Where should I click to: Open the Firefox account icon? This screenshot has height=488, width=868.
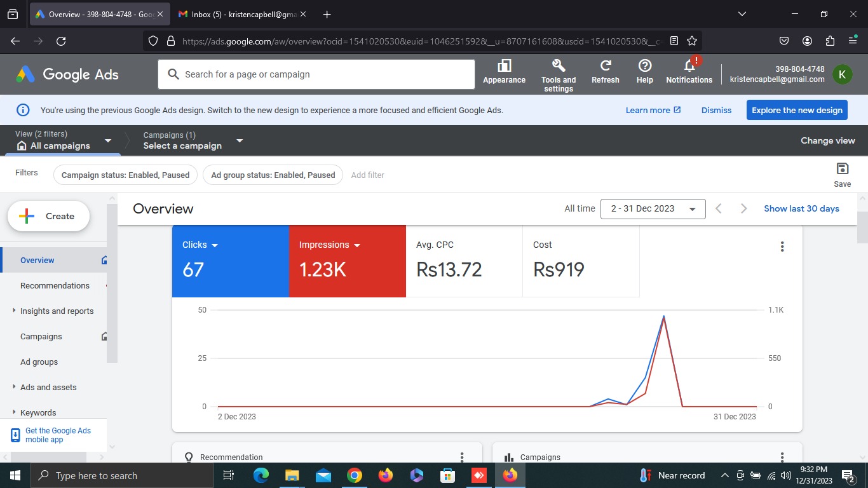pyautogui.click(x=807, y=41)
